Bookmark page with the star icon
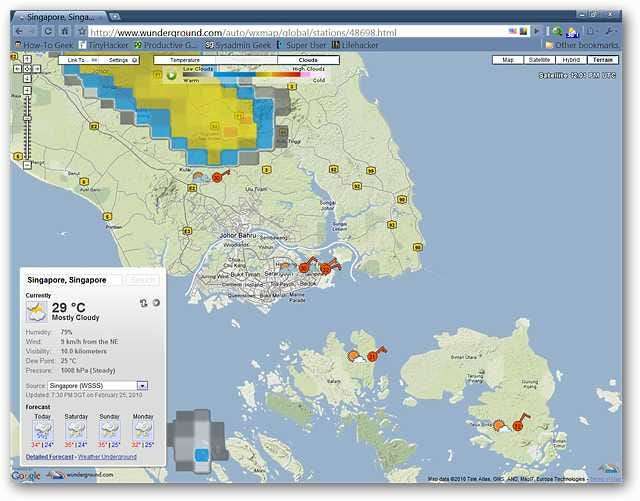640x501 pixels. pyautogui.click(x=81, y=32)
